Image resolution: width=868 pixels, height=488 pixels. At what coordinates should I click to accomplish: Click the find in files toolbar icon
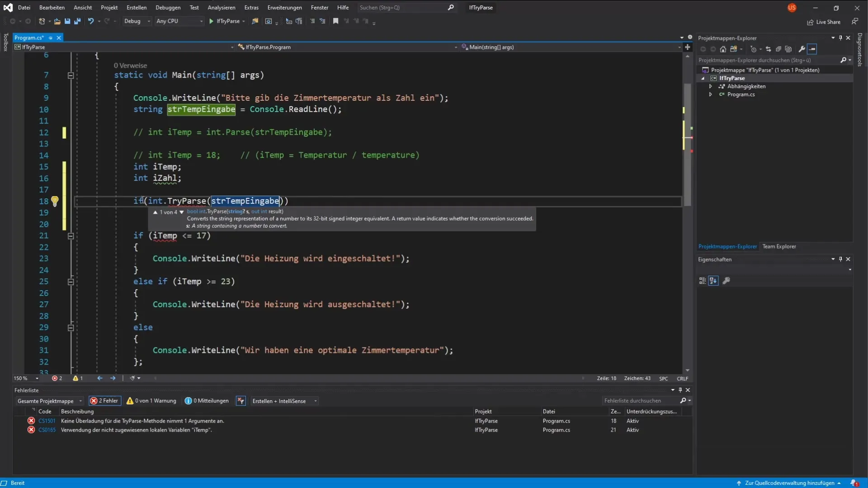(x=255, y=21)
